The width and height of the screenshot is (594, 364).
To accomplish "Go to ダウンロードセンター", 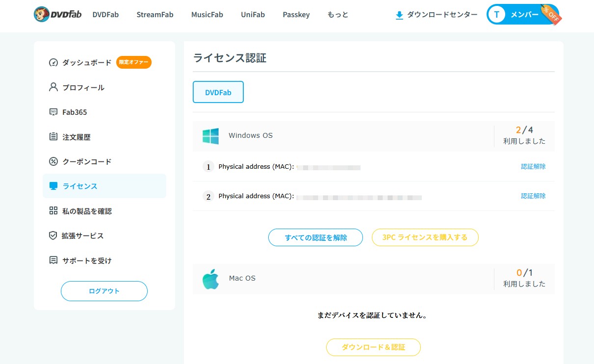I will click(437, 15).
